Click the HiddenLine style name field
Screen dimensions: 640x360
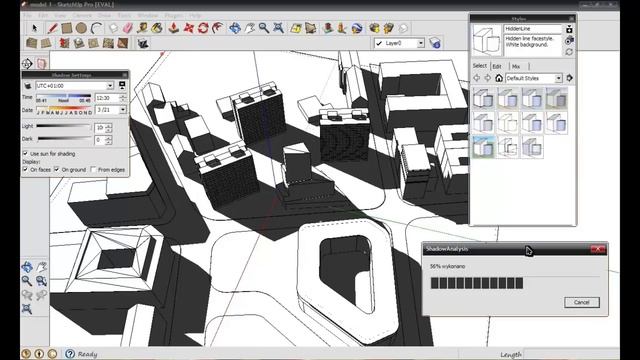click(x=533, y=29)
